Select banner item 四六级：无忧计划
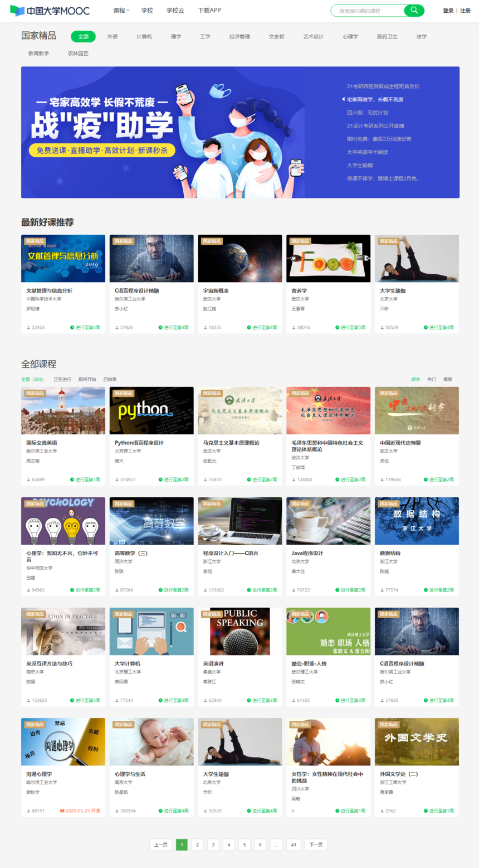This screenshot has width=479, height=868. [367, 113]
